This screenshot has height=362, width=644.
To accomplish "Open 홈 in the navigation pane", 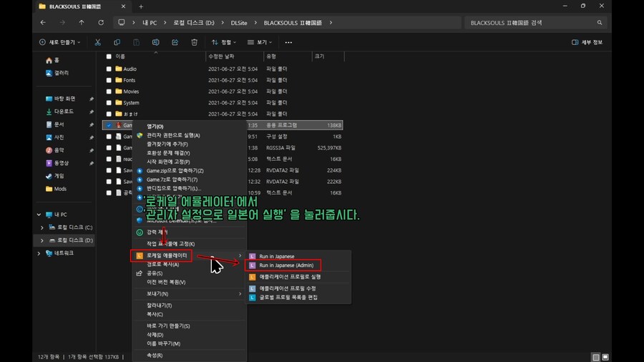I will tap(52, 60).
